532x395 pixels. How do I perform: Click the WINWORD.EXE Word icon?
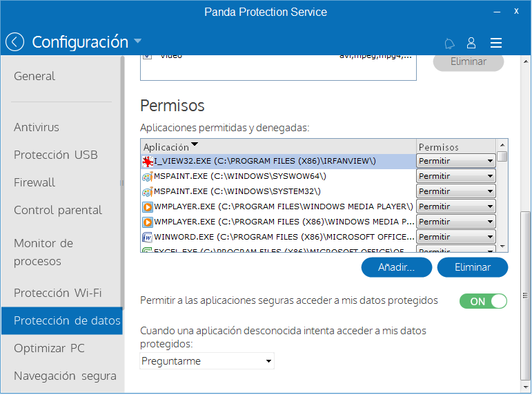click(147, 237)
